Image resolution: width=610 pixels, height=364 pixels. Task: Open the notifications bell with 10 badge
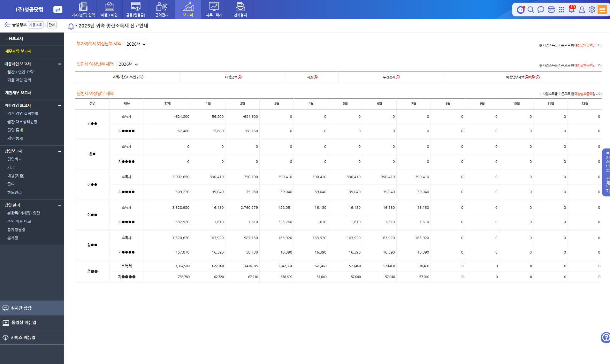[x=572, y=9]
